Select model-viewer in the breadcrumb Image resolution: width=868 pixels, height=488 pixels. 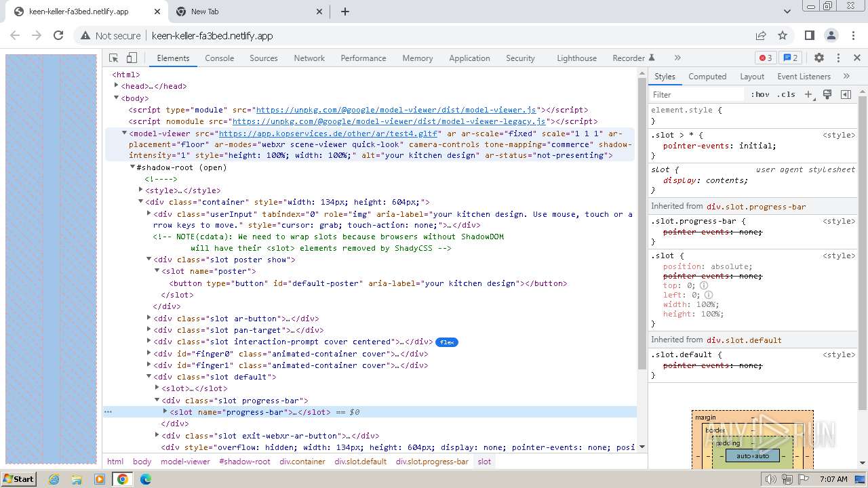(185, 462)
